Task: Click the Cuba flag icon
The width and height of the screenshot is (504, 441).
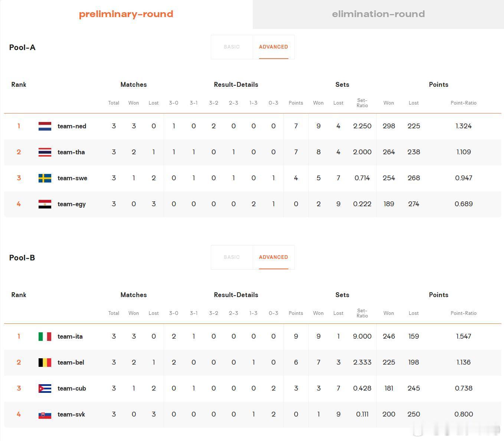Action: [x=45, y=388]
